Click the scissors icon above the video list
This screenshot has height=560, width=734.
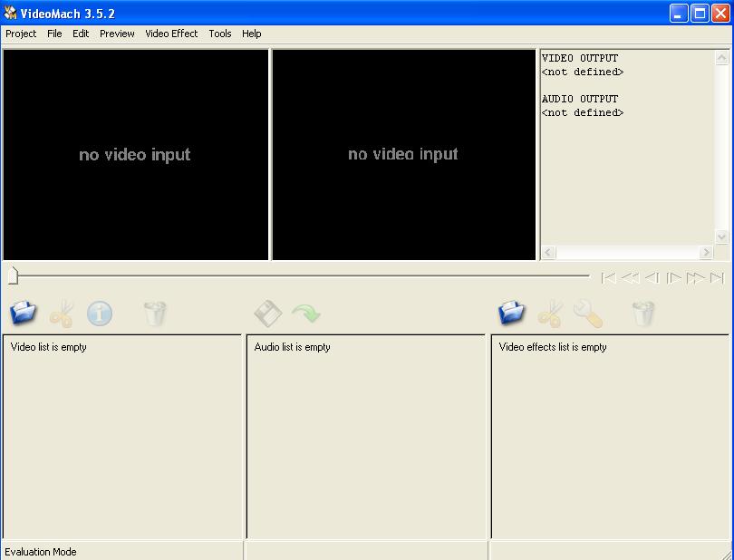[61, 313]
